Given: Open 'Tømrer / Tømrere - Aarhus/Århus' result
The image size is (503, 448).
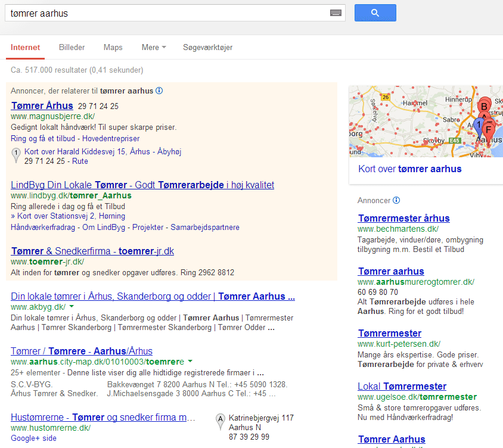Looking at the screenshot, I should click(x=82, y=351).
